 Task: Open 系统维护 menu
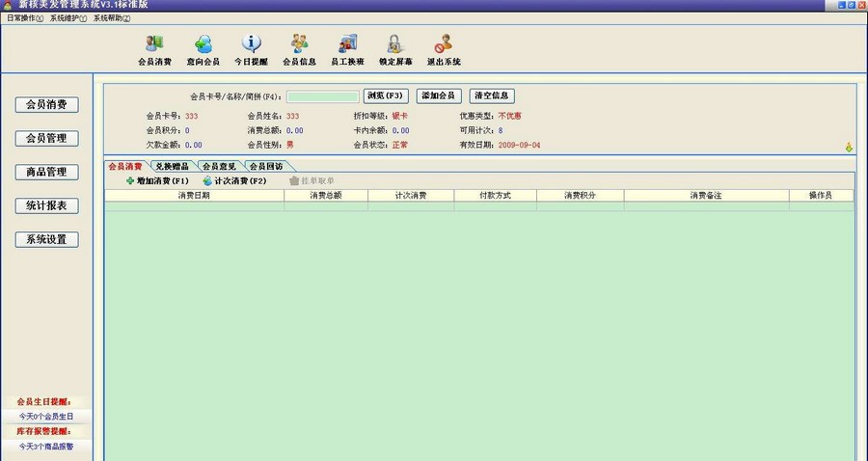pyautogui.click(x=68, y=18)
